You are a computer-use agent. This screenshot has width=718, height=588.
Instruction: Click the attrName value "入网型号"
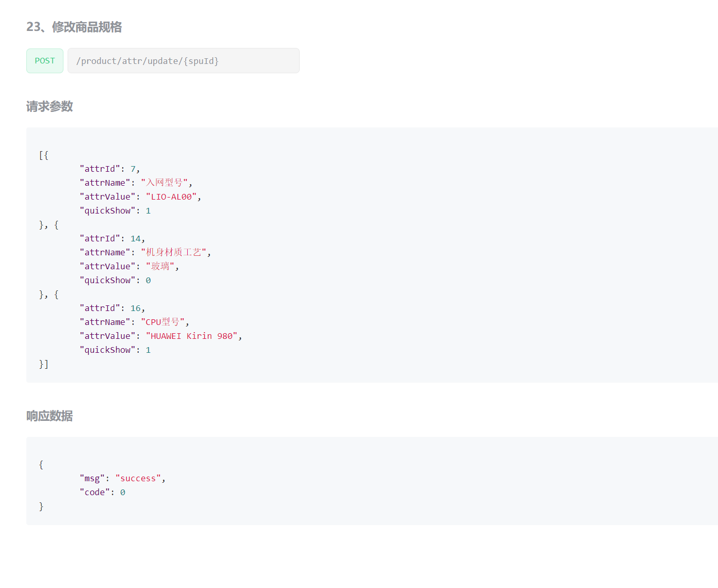[x=165, y=183]
